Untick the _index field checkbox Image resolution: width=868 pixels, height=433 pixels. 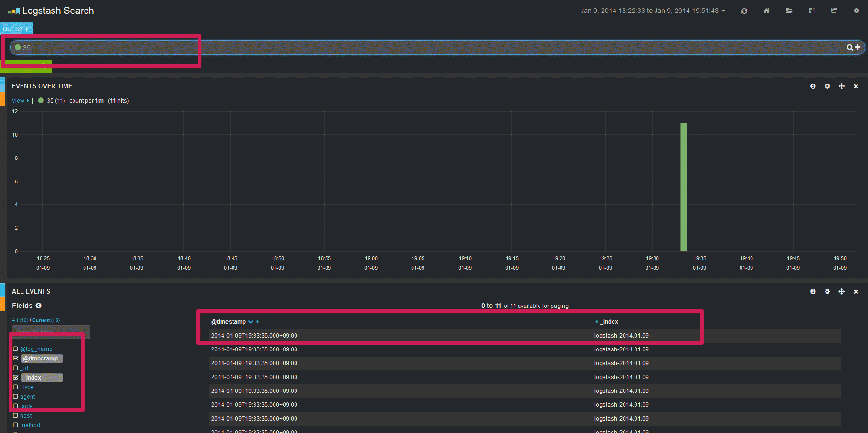(16, 378)
